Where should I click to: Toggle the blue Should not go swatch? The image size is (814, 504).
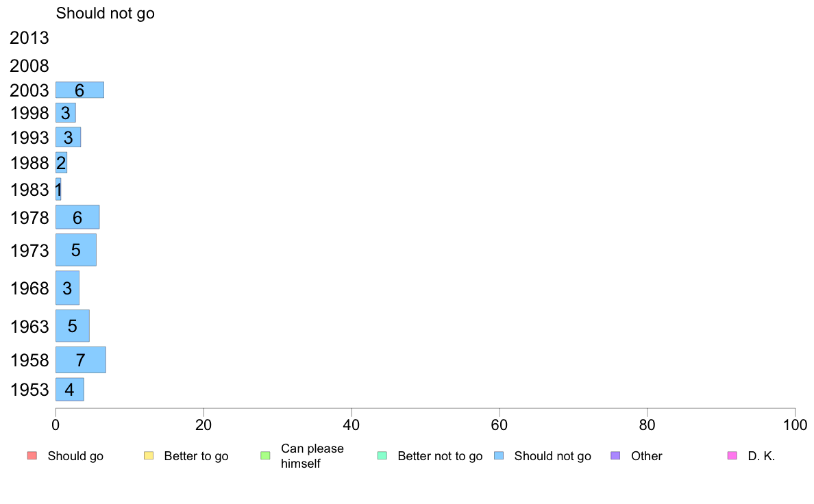tap(499, 456)
